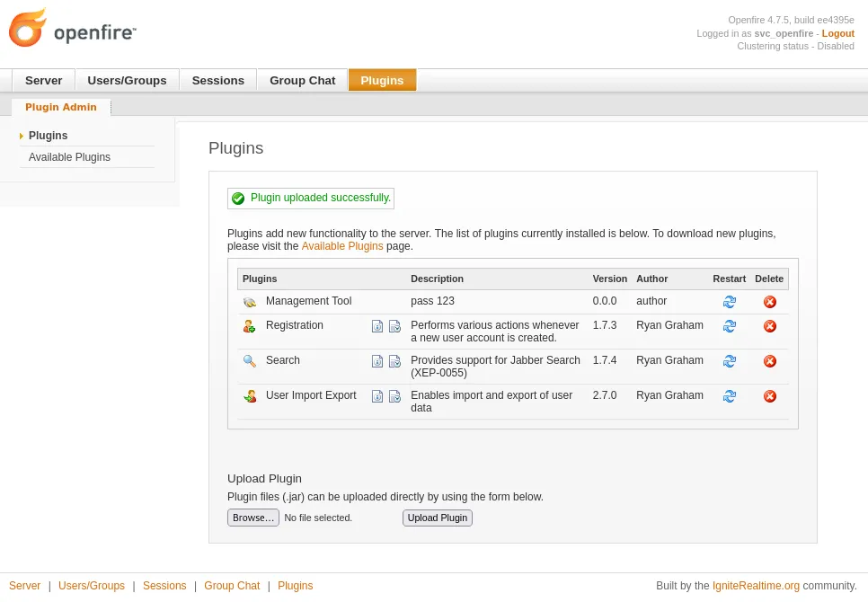Click the version '1.7.3' cell

[605, 325]
